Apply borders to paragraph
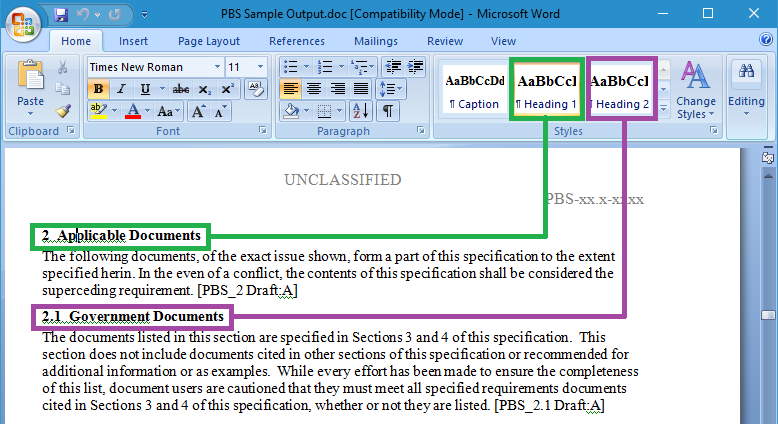 [324, 111]
